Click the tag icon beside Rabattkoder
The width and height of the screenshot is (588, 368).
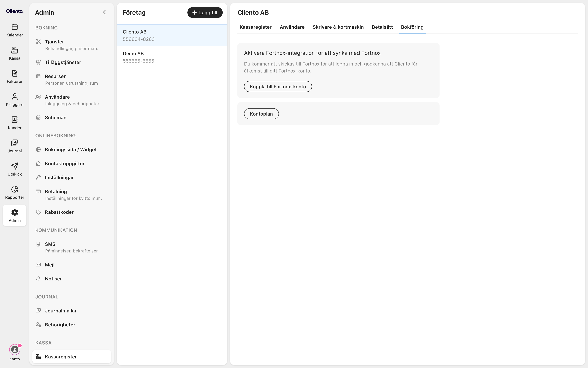(x=38, y=212)
